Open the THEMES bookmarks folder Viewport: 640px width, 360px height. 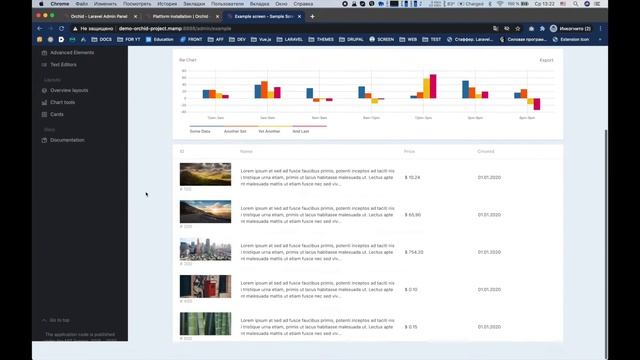click(x=321, y=40)
